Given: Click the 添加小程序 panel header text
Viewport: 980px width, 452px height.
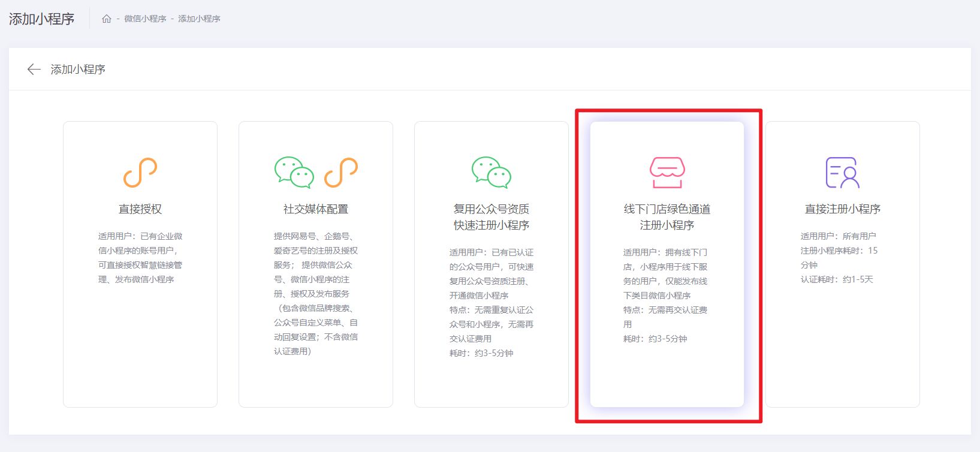Looking at the screenshot, I should coord(78,70).
